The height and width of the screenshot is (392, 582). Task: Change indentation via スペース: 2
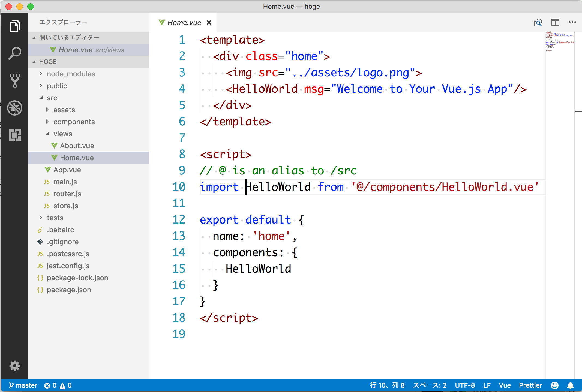click(430, 385)
